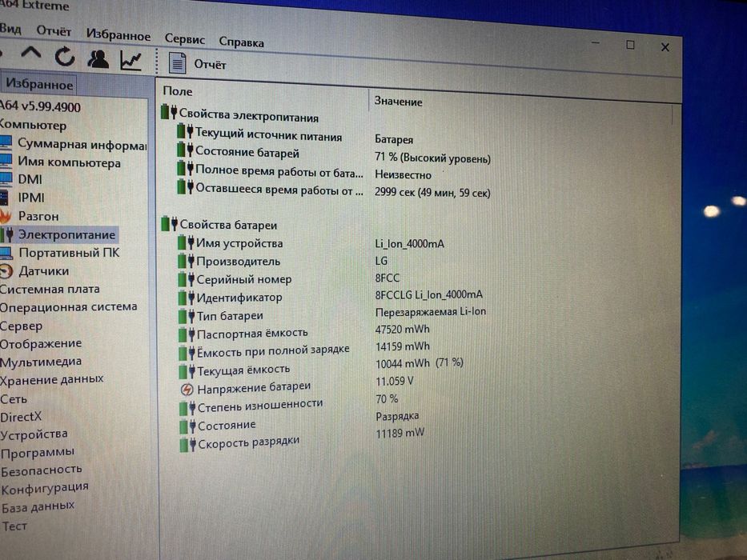Open the Избранное menu
The width and height of the screenshot is (747, 560).
[118, 34]
